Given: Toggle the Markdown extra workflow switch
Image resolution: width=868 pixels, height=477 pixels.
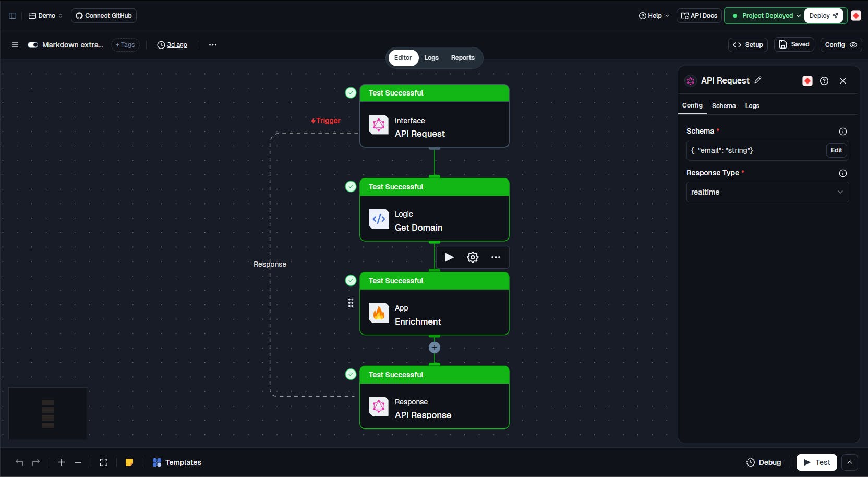Looking at the screenshot, I should coord(33,45).
